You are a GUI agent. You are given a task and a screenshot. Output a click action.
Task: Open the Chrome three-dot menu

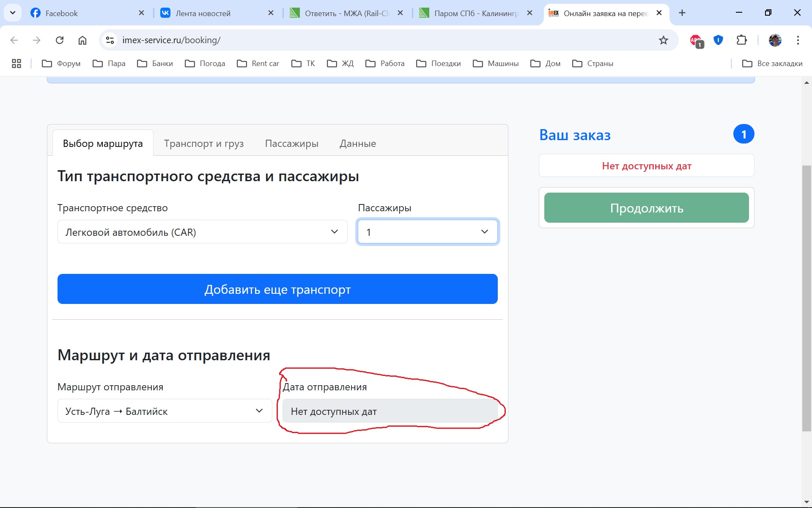tap(798, 40)
